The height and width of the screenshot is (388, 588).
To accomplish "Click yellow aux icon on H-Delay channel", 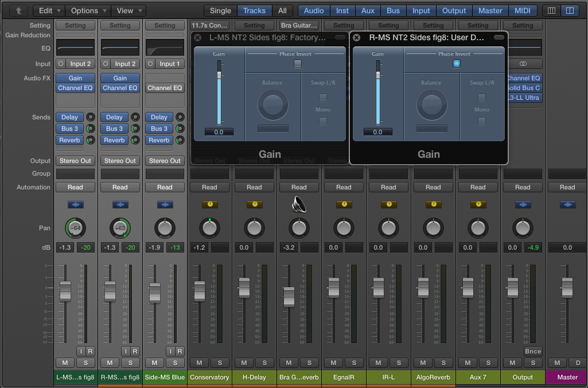I will click(255, 204).
